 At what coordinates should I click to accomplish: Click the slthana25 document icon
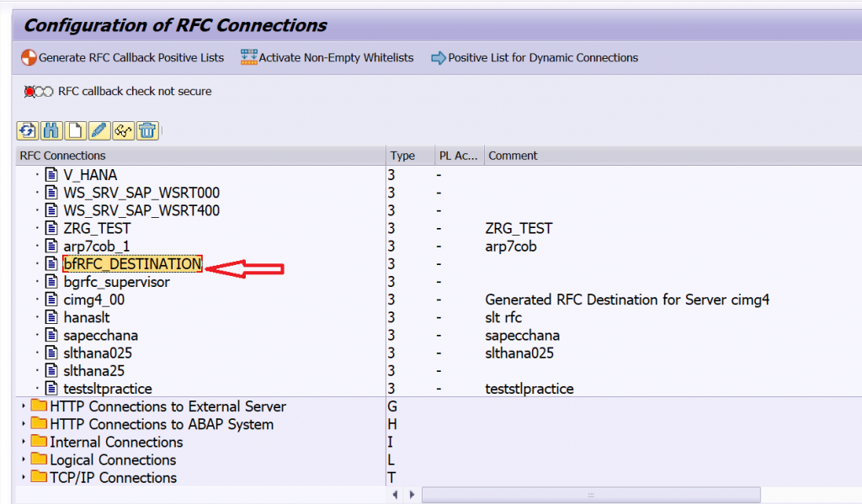coord(51,371)
